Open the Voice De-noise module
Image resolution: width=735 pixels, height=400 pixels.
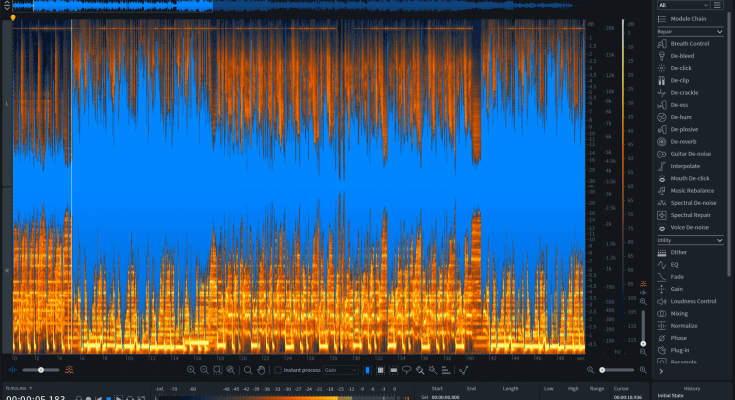[x=688, y=227]
